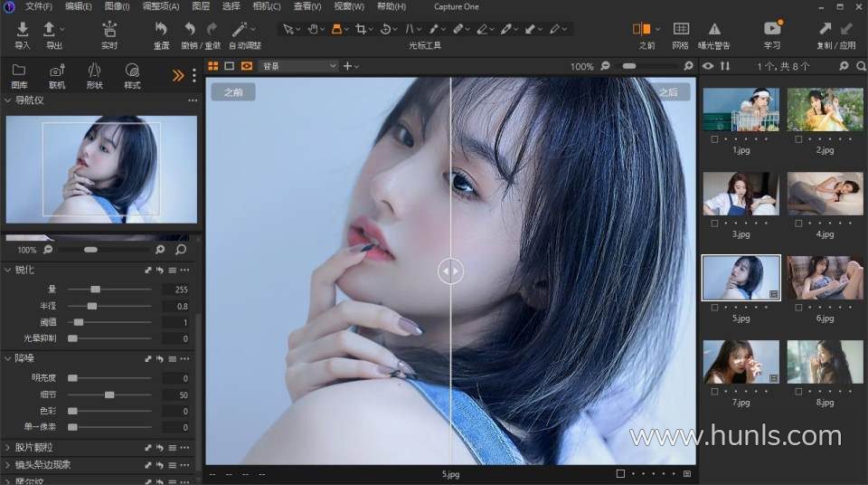Click the orange double-chevron more tabs icon
868x485 pixels.
pyautogui.click(x=178, y=75)
